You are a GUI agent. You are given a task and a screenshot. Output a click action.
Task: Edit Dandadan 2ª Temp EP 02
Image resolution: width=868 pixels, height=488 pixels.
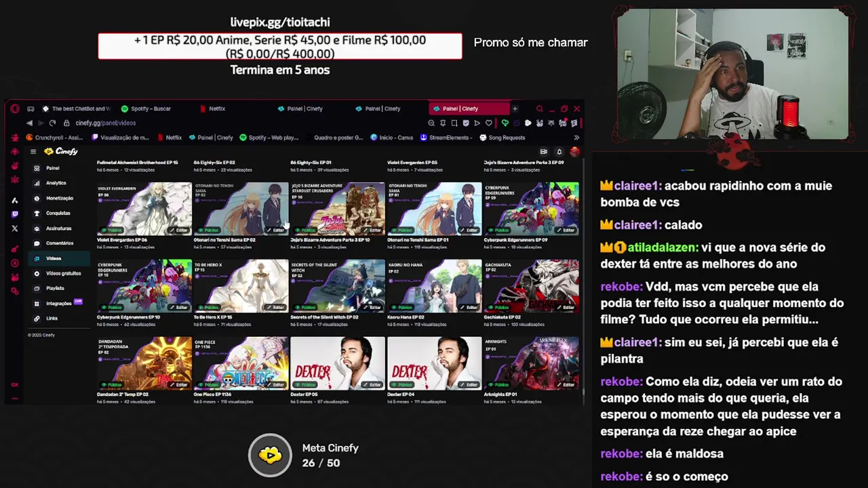[178, 385]
